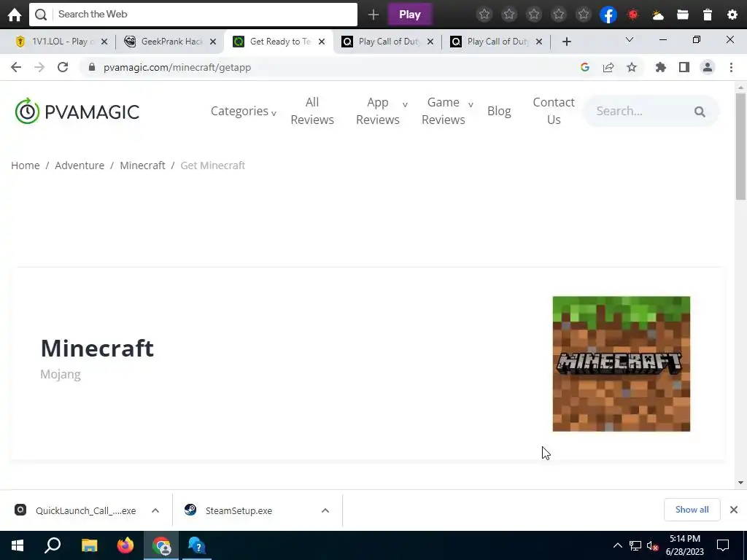Open the weather cloud icon
The image size is (747, 560).
(x=658, y=15)
